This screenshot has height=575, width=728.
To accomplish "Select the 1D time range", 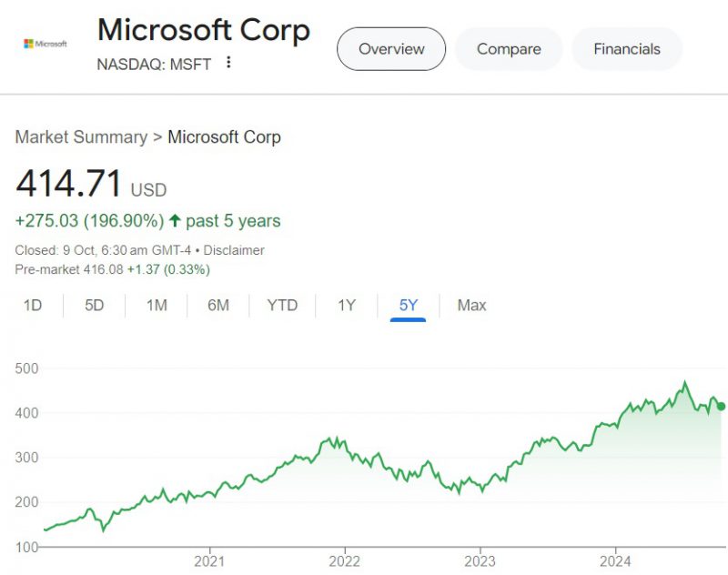I will click(32, 306).
